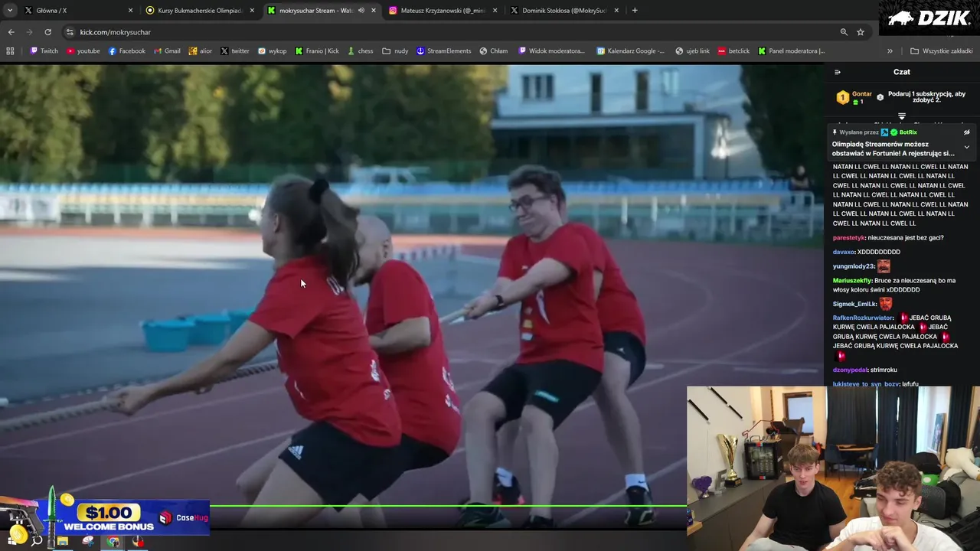Click the yungmlody23 username in chat

[853, 266]
